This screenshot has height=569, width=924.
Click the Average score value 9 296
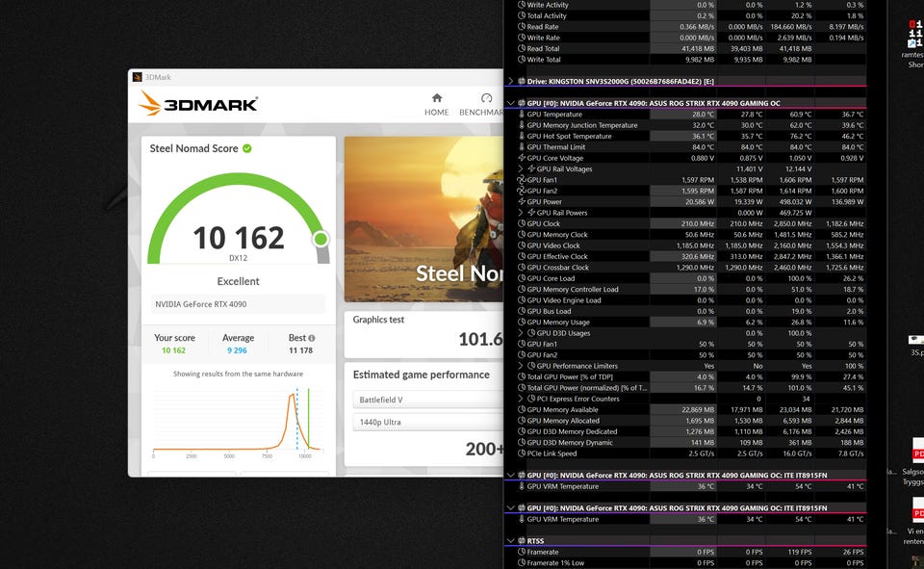tap(237, 350)
